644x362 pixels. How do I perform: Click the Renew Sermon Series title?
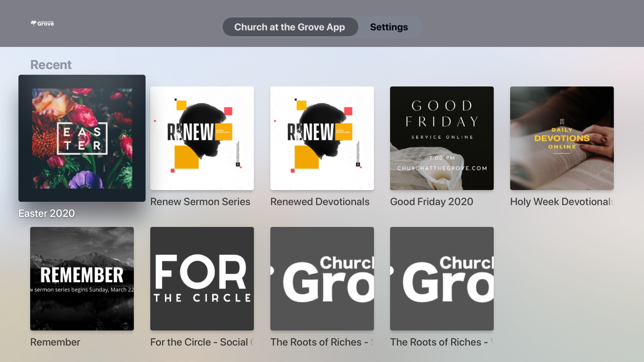200,201
